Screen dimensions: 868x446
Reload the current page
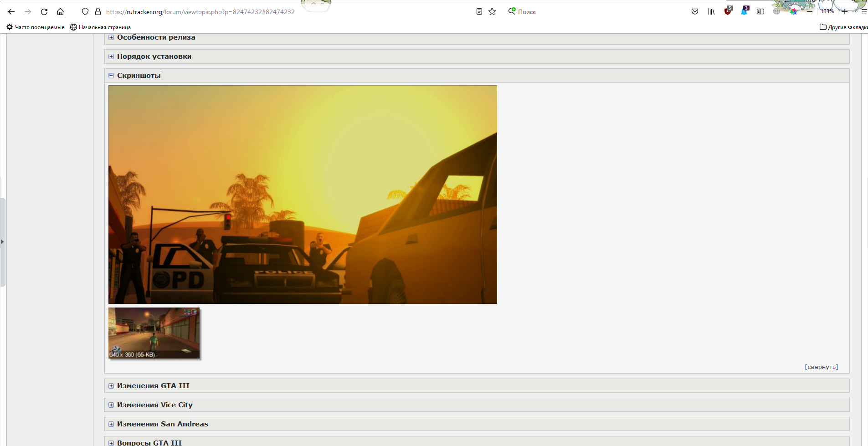44,12
